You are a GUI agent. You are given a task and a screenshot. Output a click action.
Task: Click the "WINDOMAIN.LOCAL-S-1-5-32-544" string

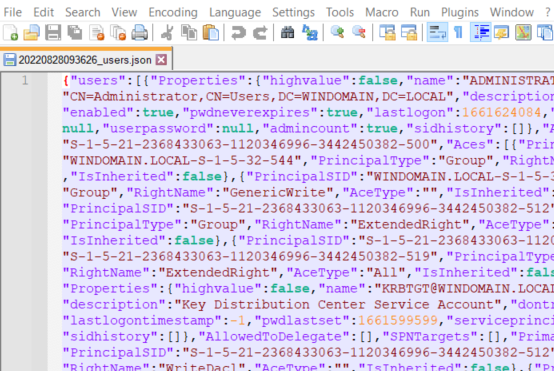pyautogui.click(x=182, y=160)
